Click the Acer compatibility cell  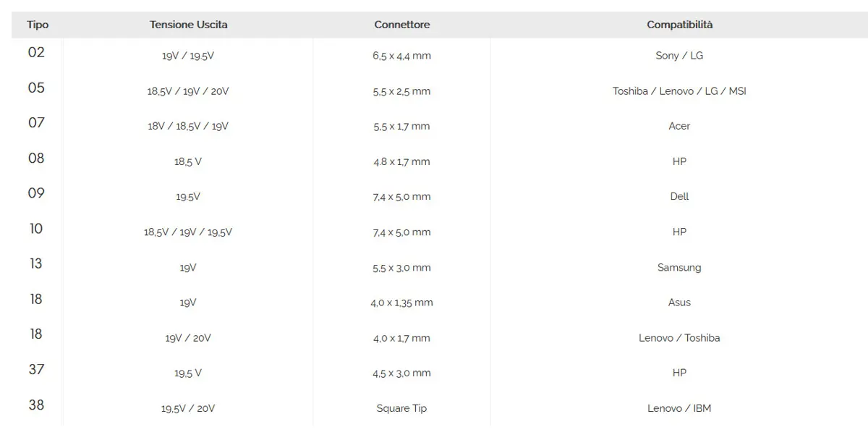click(x=679, y=126)
